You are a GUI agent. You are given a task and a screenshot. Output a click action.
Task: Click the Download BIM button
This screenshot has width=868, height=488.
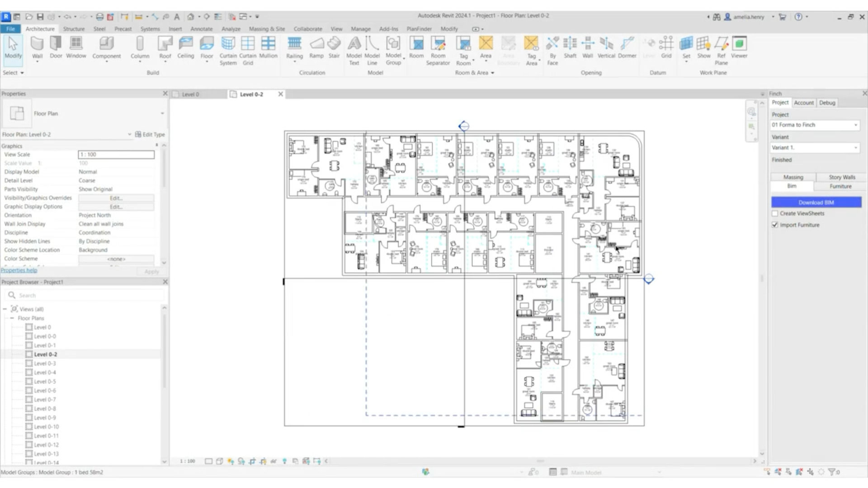(816, 202)
